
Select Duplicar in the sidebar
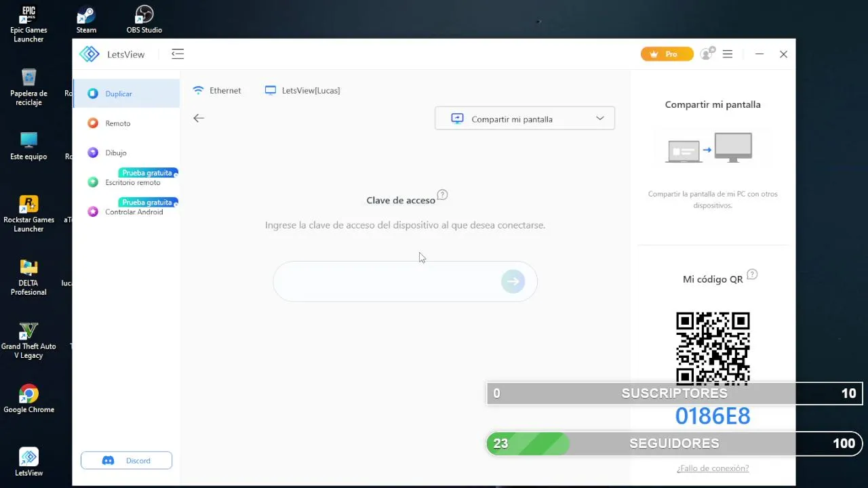pyautogui.click(x=126, y=94)
